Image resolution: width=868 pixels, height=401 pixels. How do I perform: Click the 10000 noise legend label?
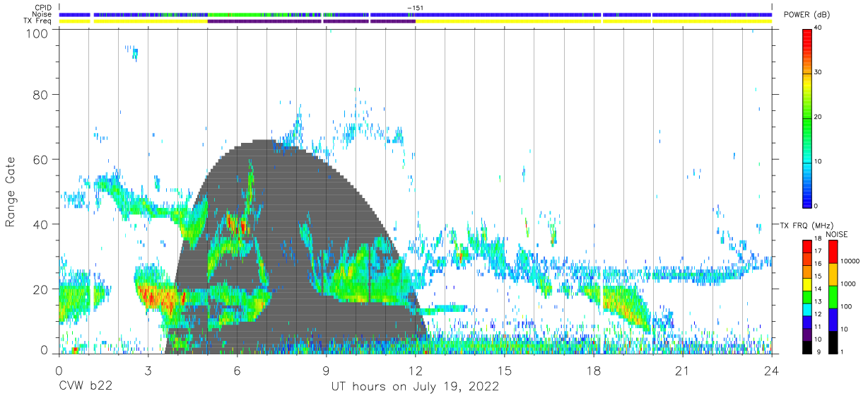point(850,261)
